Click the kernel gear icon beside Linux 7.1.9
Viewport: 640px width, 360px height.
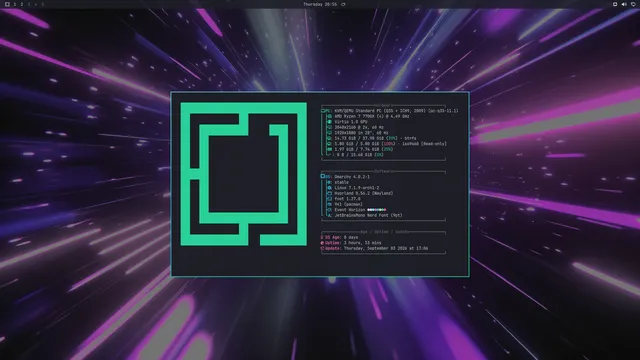point(329,188)
